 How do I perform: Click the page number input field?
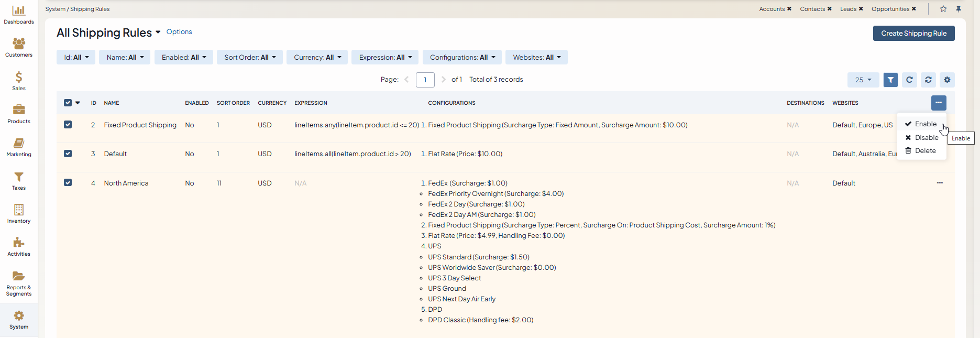pyautogui.click(x=425, y=80)
